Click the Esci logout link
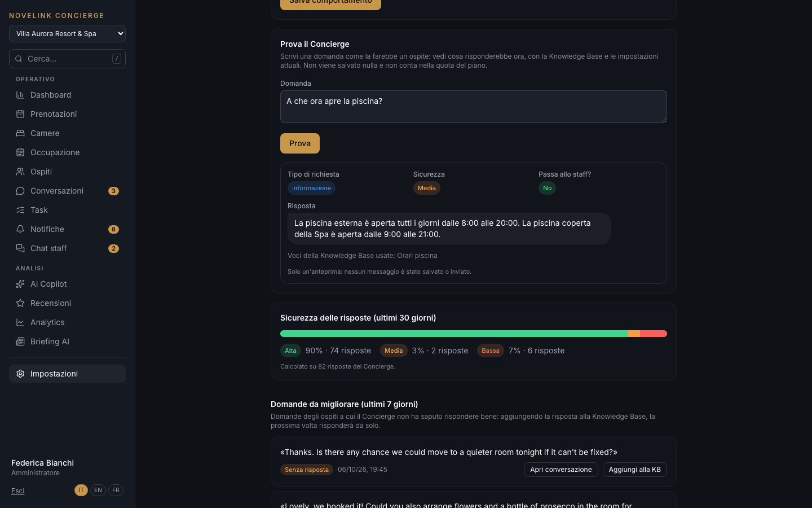This screenshot has width=812, height=508. (18, 491)
